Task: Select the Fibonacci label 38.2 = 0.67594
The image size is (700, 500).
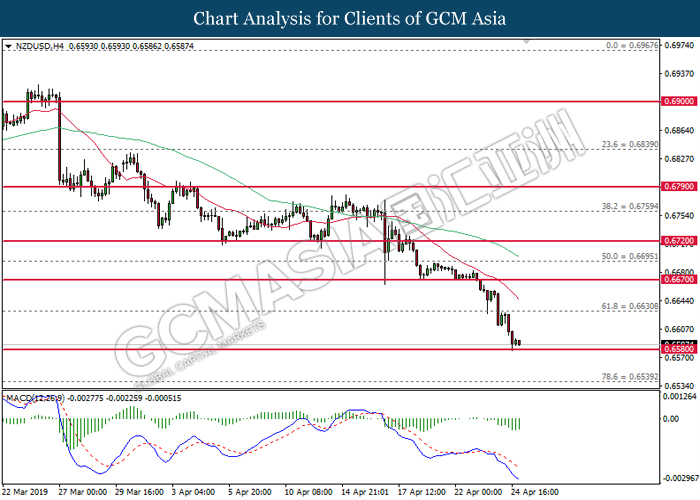Action: click(630, 207)
